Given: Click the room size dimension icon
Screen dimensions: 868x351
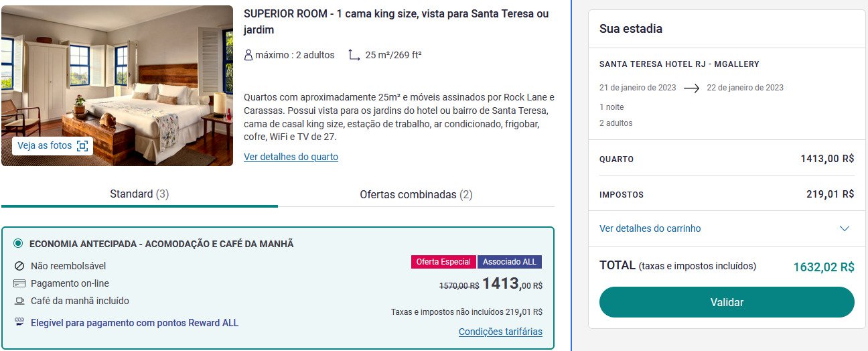Looking at the screenshot, I should [354, 55].
